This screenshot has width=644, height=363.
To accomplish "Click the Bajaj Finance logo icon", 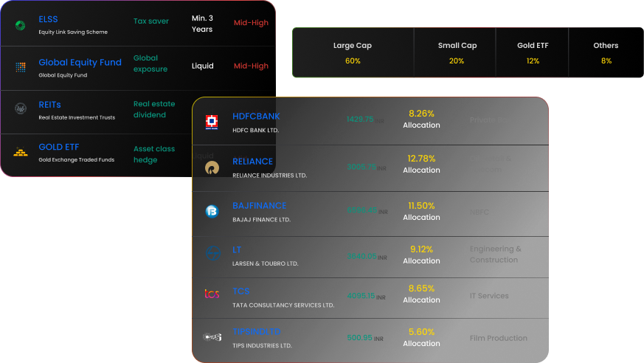I will [x=212, y=211].
